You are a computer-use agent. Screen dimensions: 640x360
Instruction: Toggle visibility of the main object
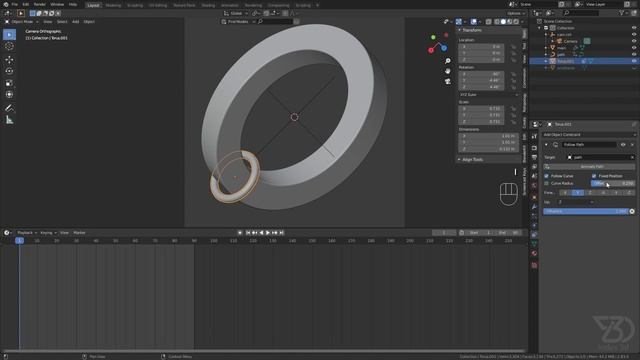pos(634,48)
